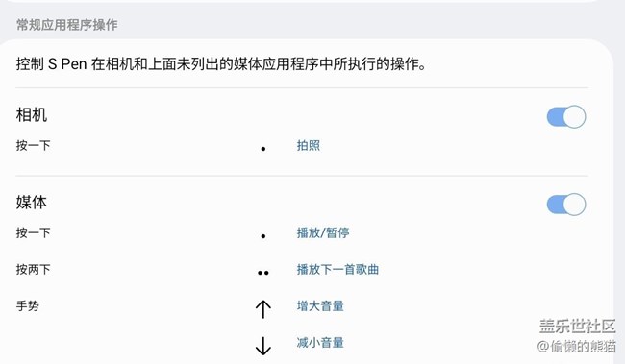Select the 相机 section heading
Image resolution: width=625 pixels, height=364 pixels.
point(32,114)
